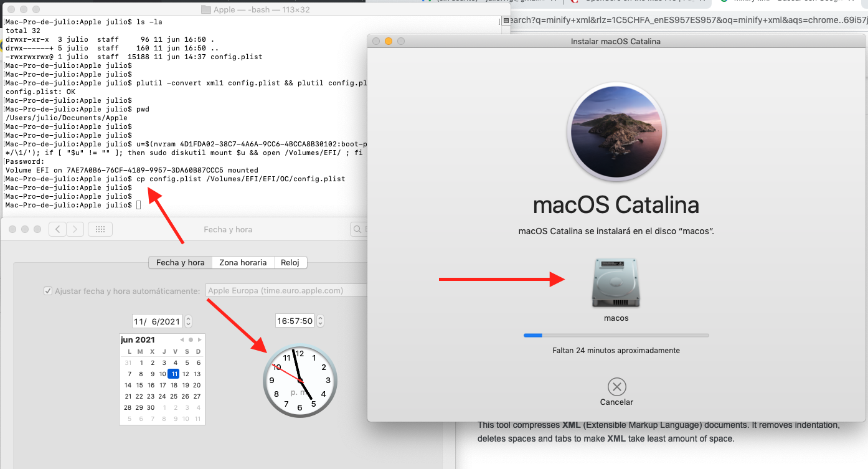Click the 'Password:' line in Terminal
The width and height of the screenshot is (868, 469).
click(x=25, y=161)
